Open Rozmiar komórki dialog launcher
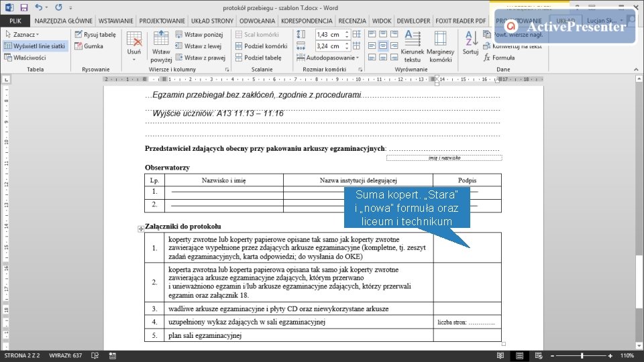The image size is (644, 362). [360, 70]
